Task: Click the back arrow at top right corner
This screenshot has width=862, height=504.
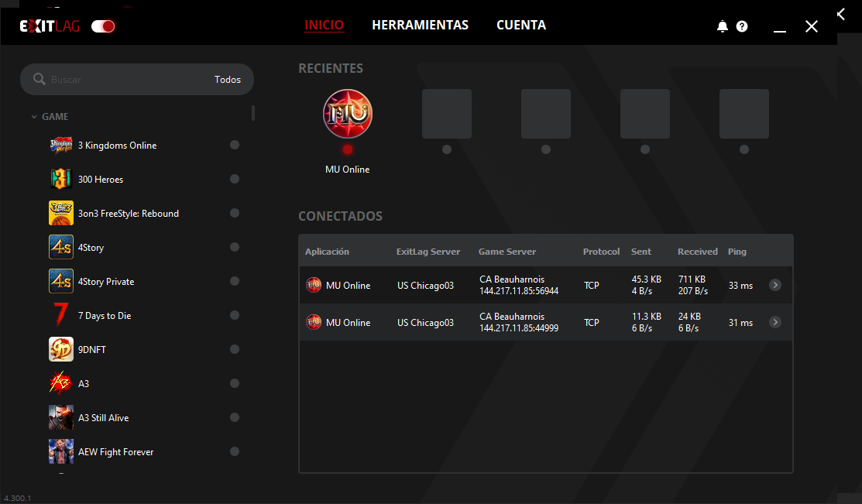Action: (841, 14)
